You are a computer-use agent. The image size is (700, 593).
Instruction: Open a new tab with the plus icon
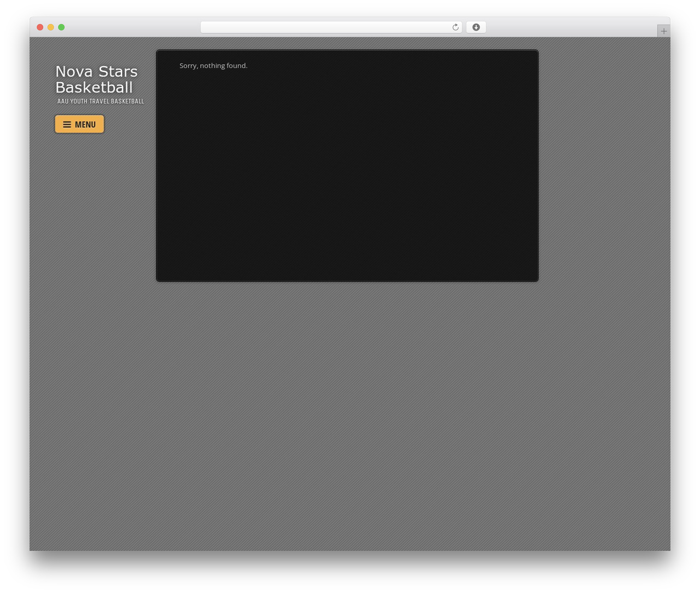[x=663, y=31]
